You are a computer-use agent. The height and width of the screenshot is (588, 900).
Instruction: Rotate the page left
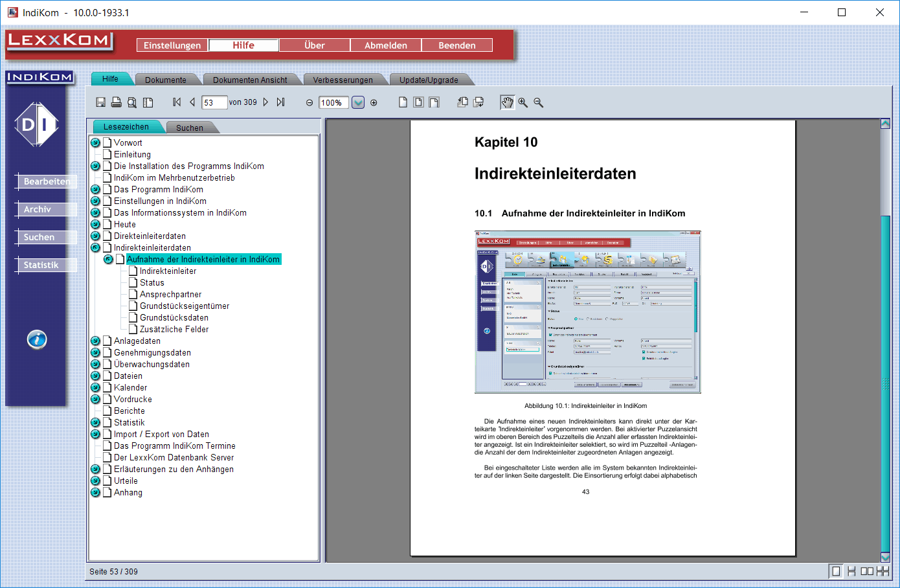pos(463,102)
